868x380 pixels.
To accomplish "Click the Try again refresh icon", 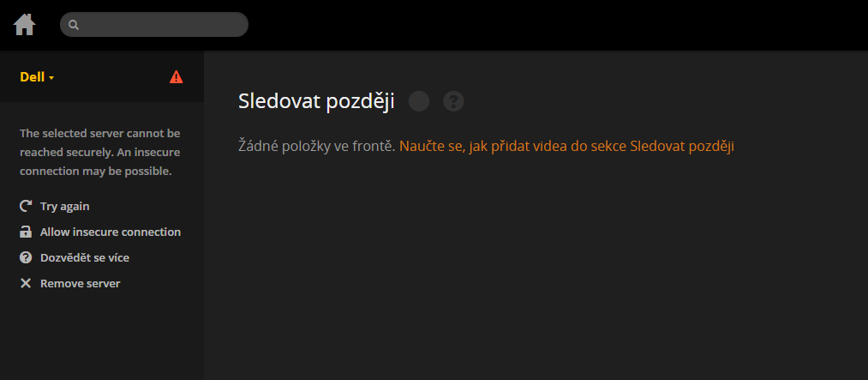I will tap(26, 206).
